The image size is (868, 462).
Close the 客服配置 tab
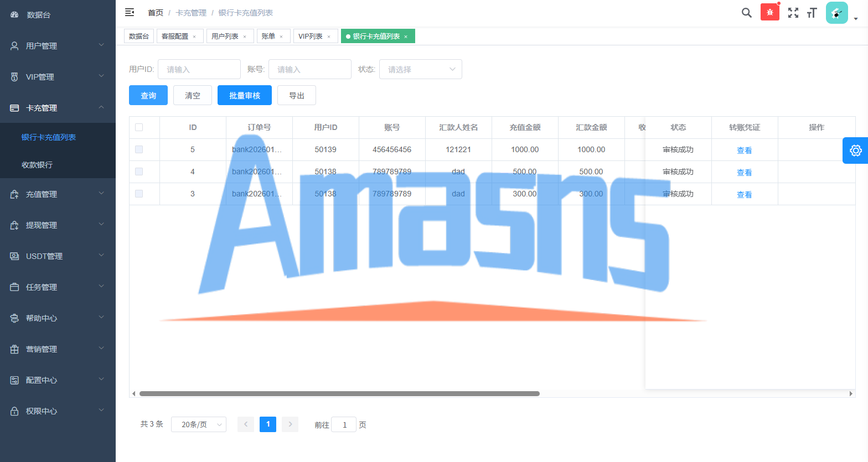pyautogui.click(x=194, y=37)
